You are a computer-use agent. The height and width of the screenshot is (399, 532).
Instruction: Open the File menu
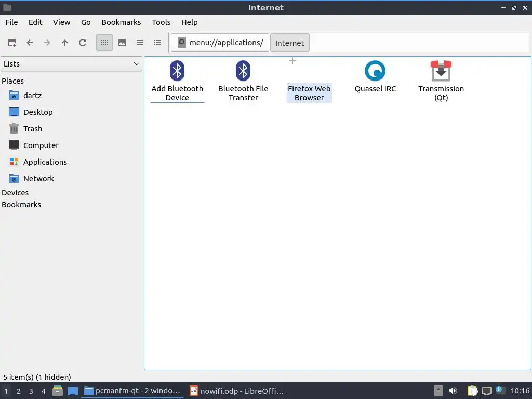coord(11,22)
